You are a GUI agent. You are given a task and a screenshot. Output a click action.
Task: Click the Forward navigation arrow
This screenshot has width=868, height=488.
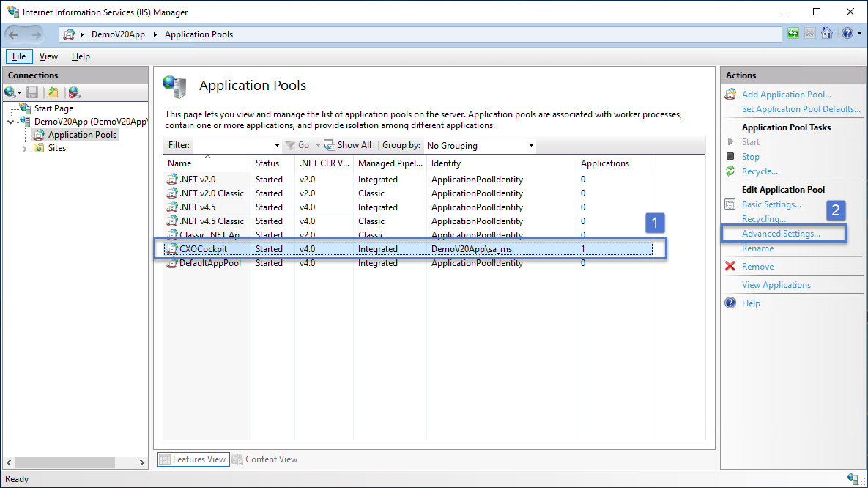36,35
